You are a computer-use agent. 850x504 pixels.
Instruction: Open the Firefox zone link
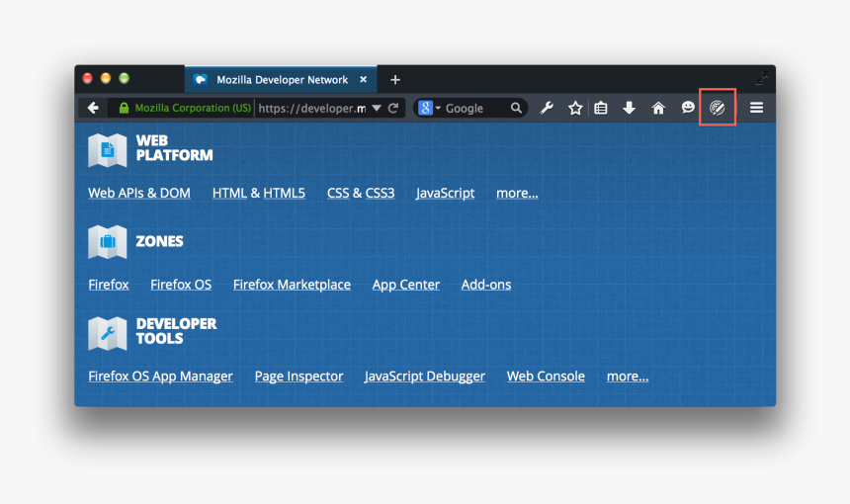click(x=109, y=285)
